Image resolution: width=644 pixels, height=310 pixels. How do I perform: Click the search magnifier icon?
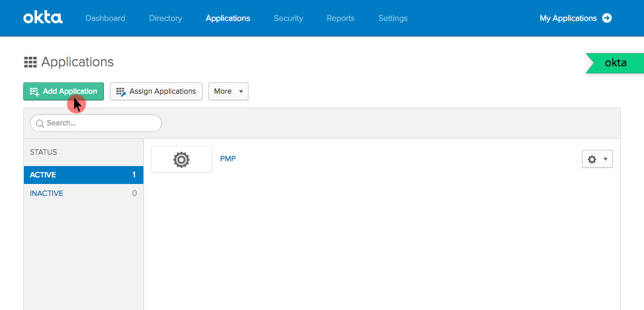tap(40, 123)
